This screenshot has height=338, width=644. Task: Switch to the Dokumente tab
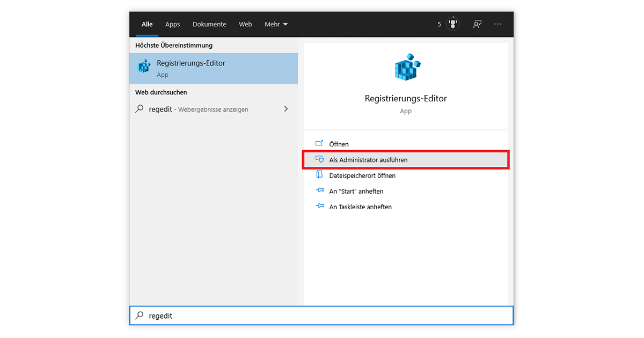[x=209, y=24]
